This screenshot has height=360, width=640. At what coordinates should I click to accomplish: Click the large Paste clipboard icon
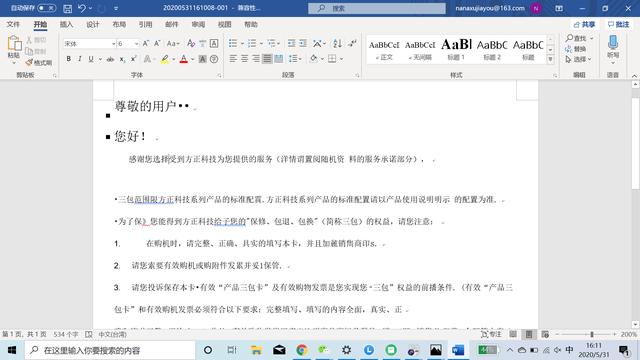tap(14, 43)
